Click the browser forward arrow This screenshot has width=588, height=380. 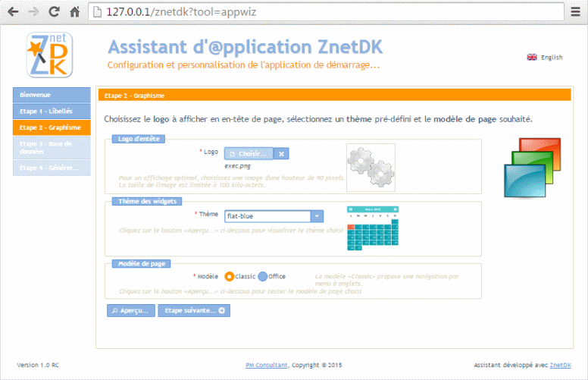(x=34, y=12)
